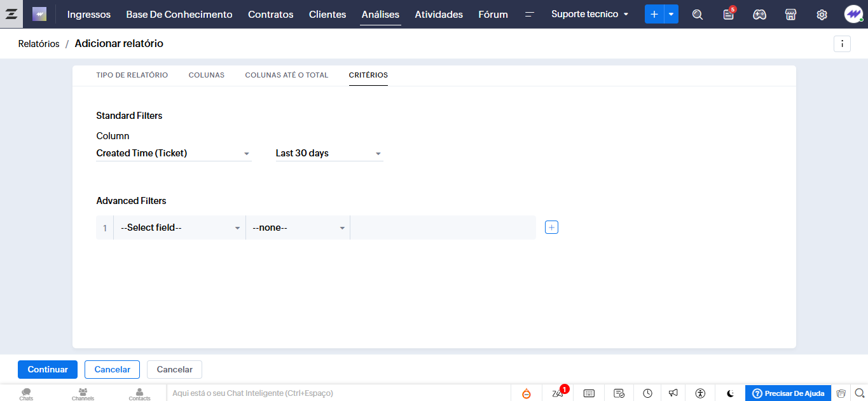Open notifications with the 5 badge
The image size is (868, 401).
pyautogui.click(x=729, y=15)
